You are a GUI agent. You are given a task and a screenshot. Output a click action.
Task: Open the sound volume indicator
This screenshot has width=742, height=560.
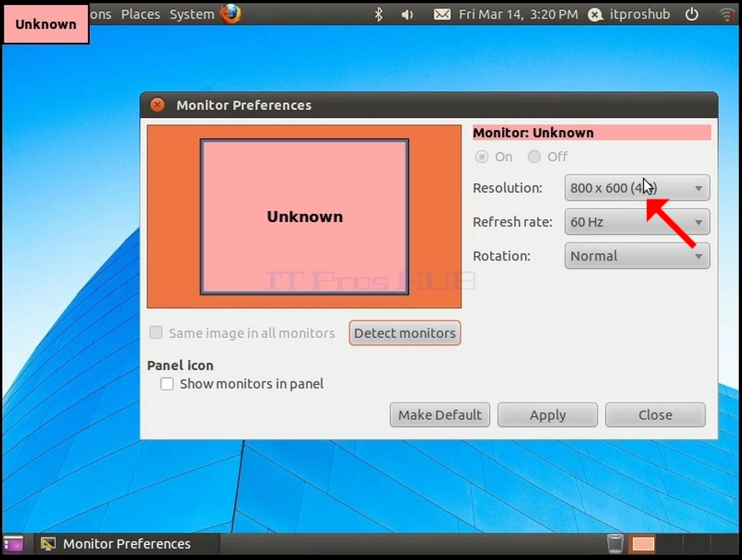click(407, 15)
